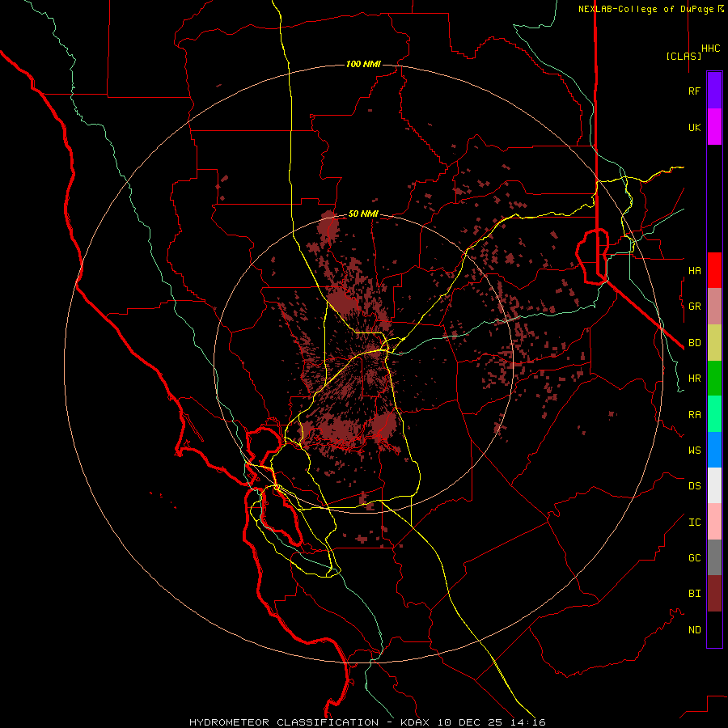Click the 'GC' legend label
Screen dimensions: 728x728
[x=694, y=558]
